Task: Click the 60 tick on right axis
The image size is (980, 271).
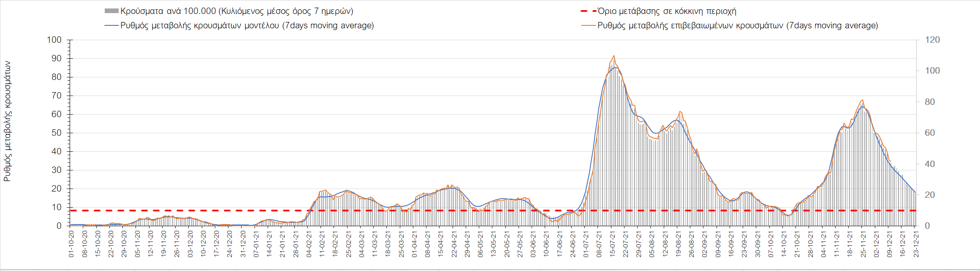Action: (x=930, y=133)
